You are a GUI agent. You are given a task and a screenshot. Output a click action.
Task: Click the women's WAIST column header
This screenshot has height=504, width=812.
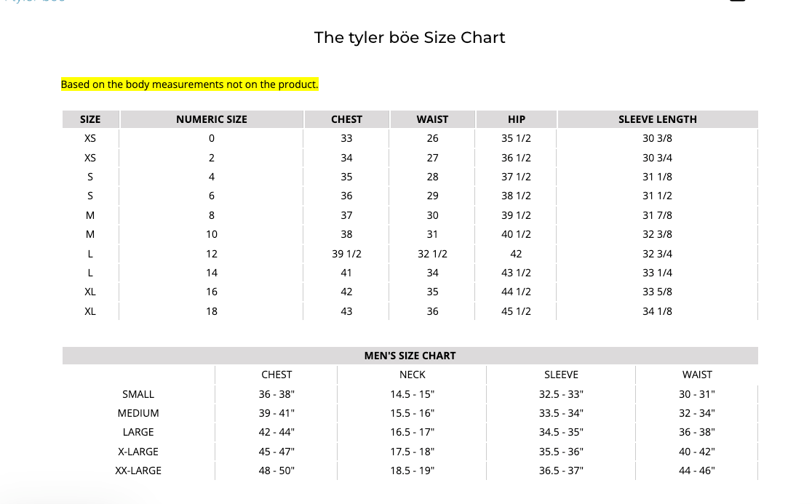click(432, 119)
